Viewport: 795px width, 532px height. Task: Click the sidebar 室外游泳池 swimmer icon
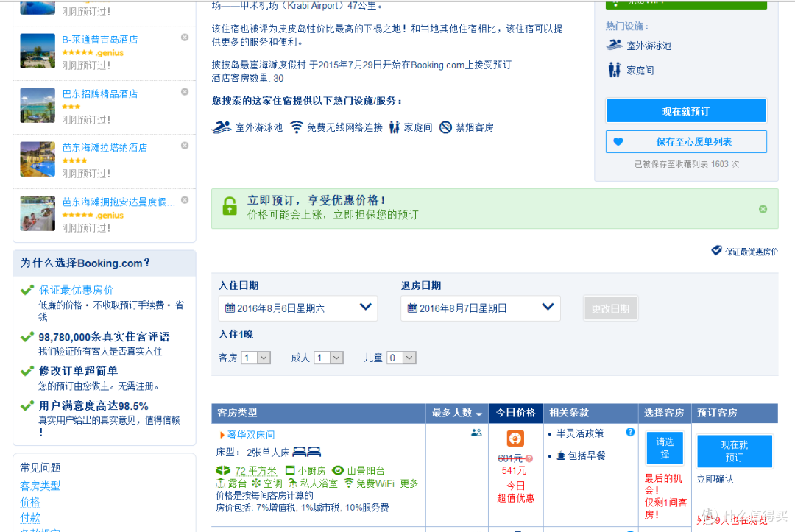tap(614, 45)
